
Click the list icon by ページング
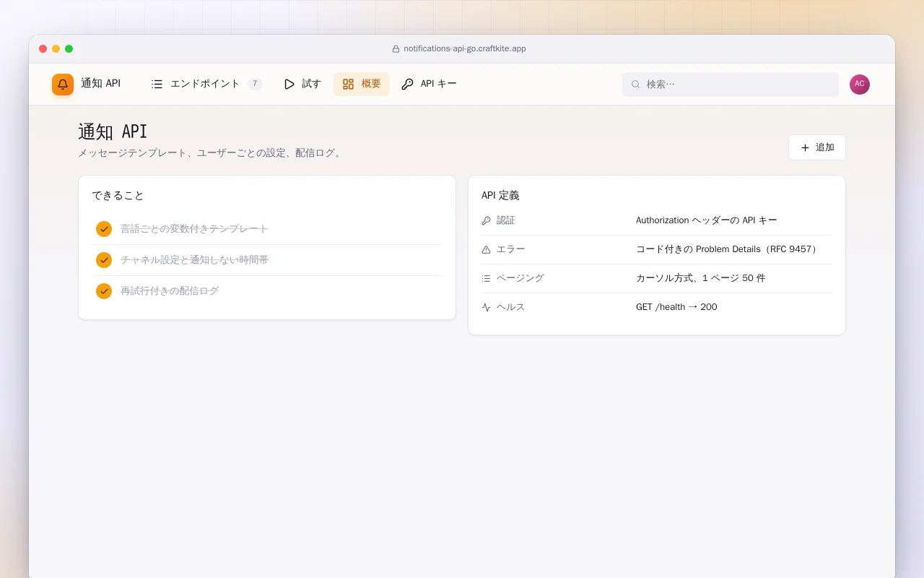(486, 278)
